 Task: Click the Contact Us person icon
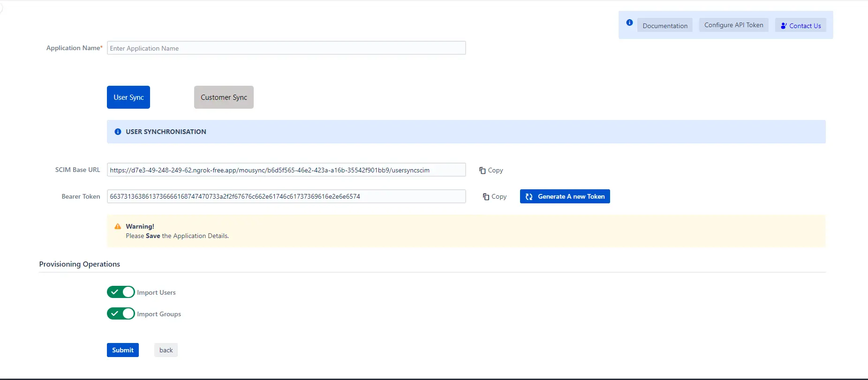[783, 26]
